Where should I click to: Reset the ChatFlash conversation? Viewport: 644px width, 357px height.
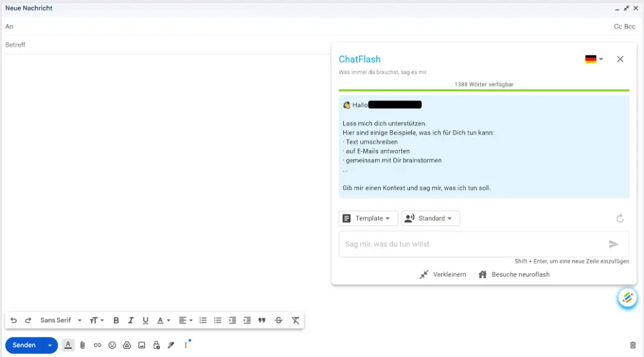[620, 219]
